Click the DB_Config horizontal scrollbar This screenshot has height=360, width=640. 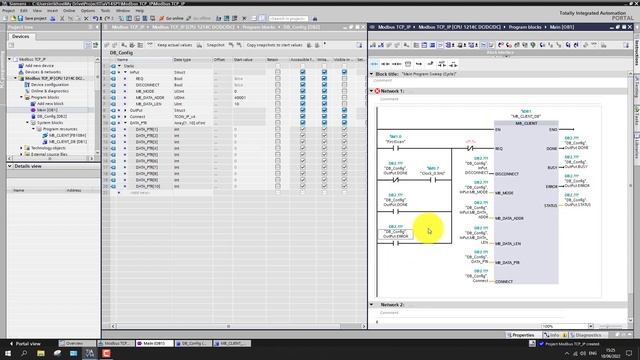tap(229, 326)
